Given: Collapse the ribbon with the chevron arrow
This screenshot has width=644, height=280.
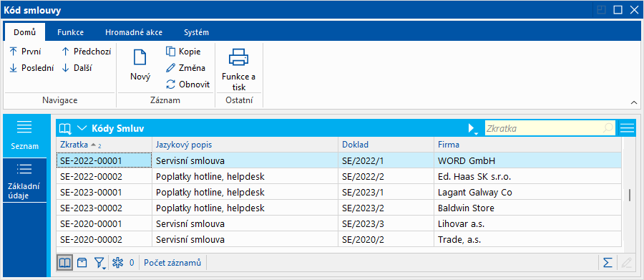Looking at the screenshot, I should [x=634, y=103].
